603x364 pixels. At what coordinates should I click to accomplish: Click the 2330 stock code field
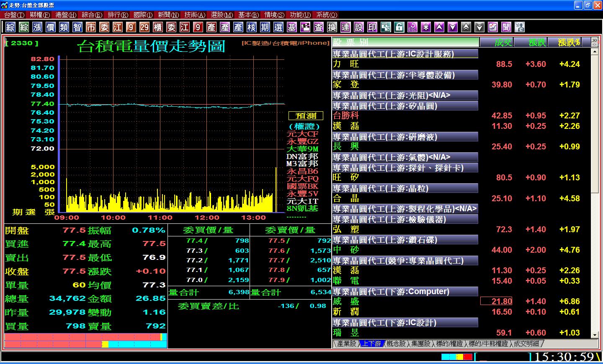click(22, 43)
